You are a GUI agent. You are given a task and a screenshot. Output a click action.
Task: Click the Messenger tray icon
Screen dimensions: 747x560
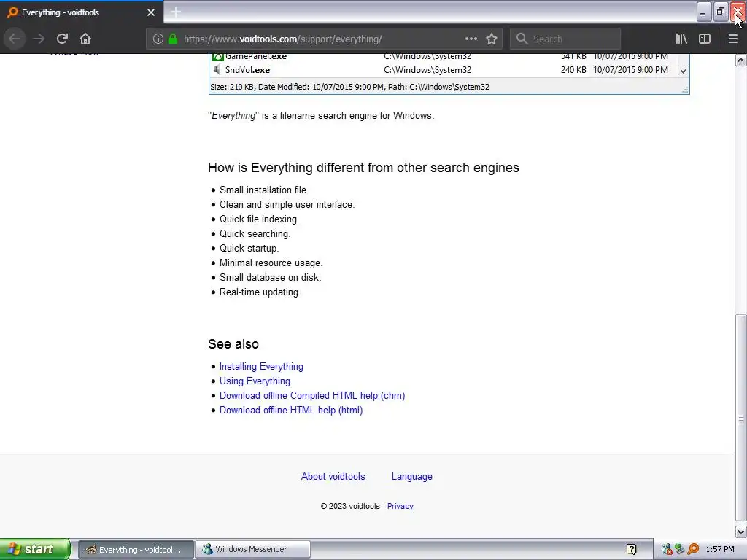pyautogui.click(x=667, y=550)
